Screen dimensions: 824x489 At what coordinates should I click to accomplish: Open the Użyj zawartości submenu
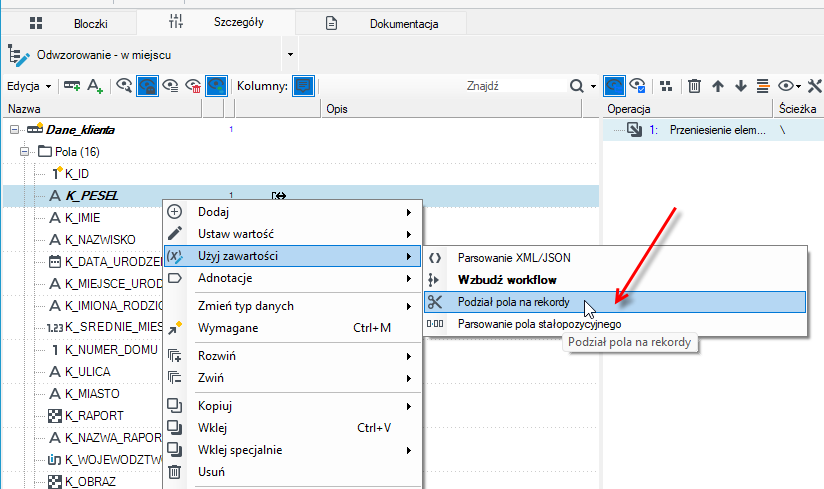pos(292,256)
